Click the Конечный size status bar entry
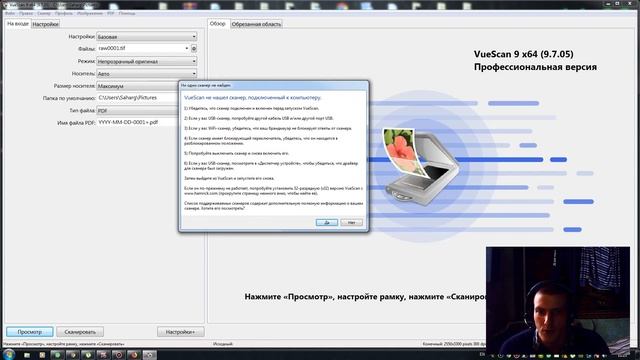 (x=454, y=344)
